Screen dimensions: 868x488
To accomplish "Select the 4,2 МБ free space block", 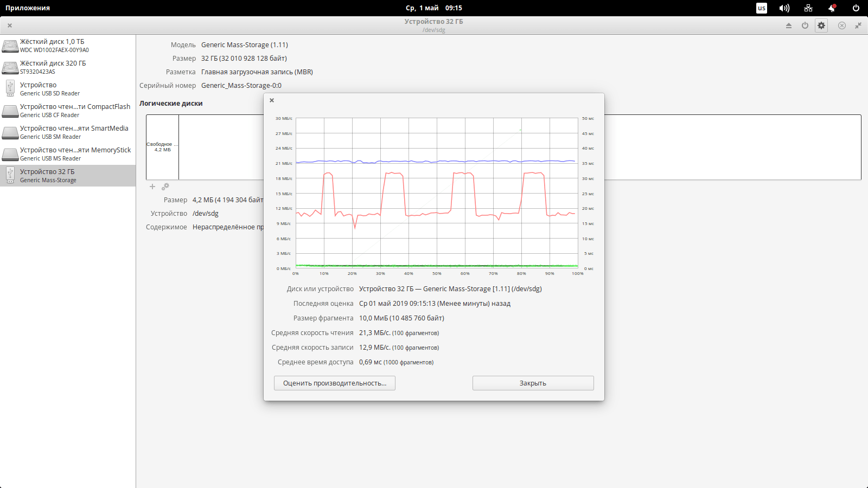I will pos(162,147).
